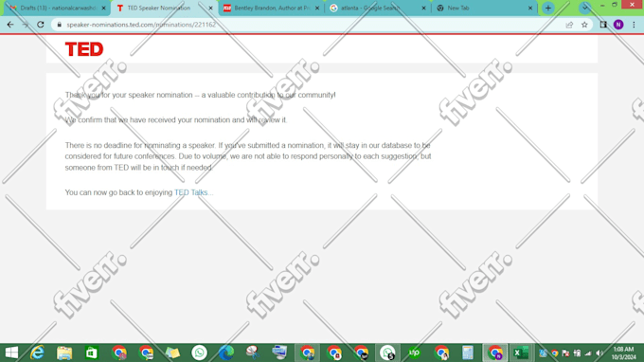Screen dimensions: 644x362
Task: Open WhatsApp Business taskbar icon
Action: pyautogui.click(x=387, y=353)
